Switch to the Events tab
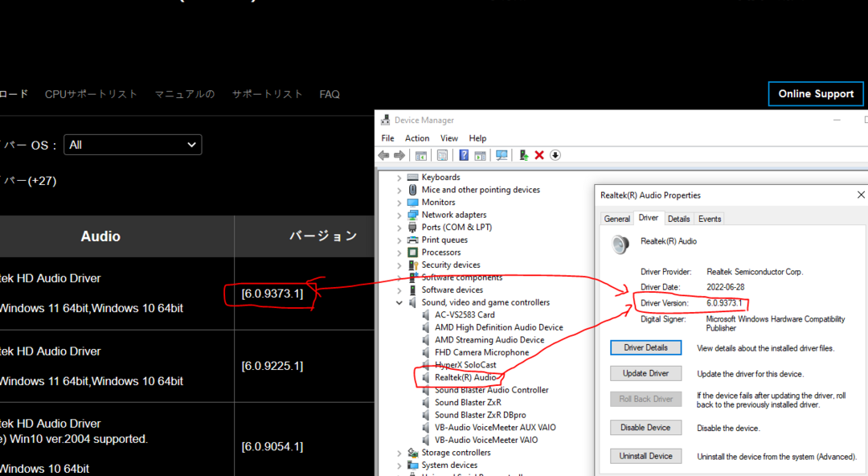 point(709,219)
